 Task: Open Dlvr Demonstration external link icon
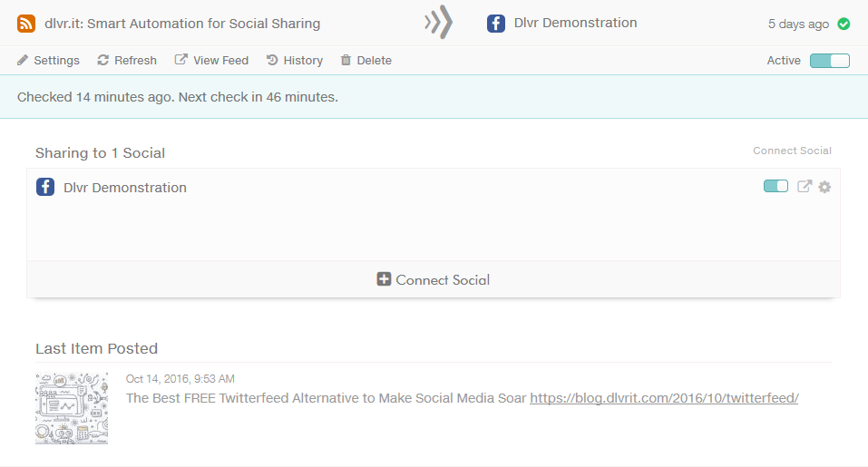(x=805, y=186)
